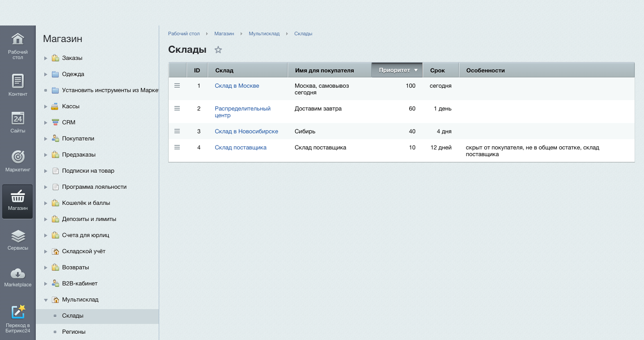Open row menu for Склад поставщика
Viewport: 644px width, 340px height.
tap(177, 147)
